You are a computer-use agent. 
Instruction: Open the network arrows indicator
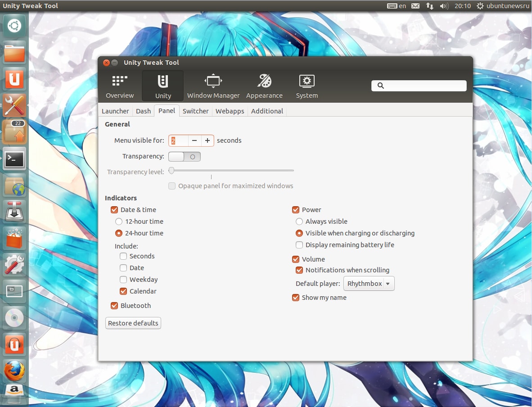(429, 6)
